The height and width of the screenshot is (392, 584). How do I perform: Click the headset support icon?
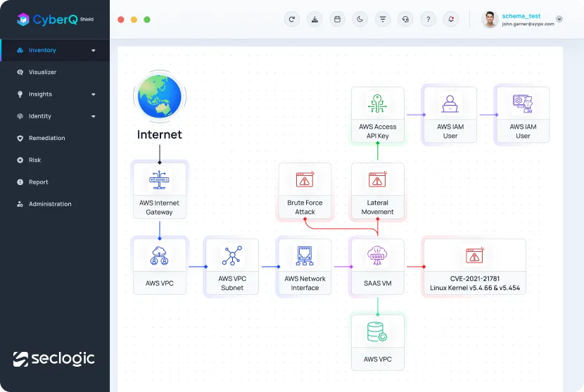pos(405,19)
